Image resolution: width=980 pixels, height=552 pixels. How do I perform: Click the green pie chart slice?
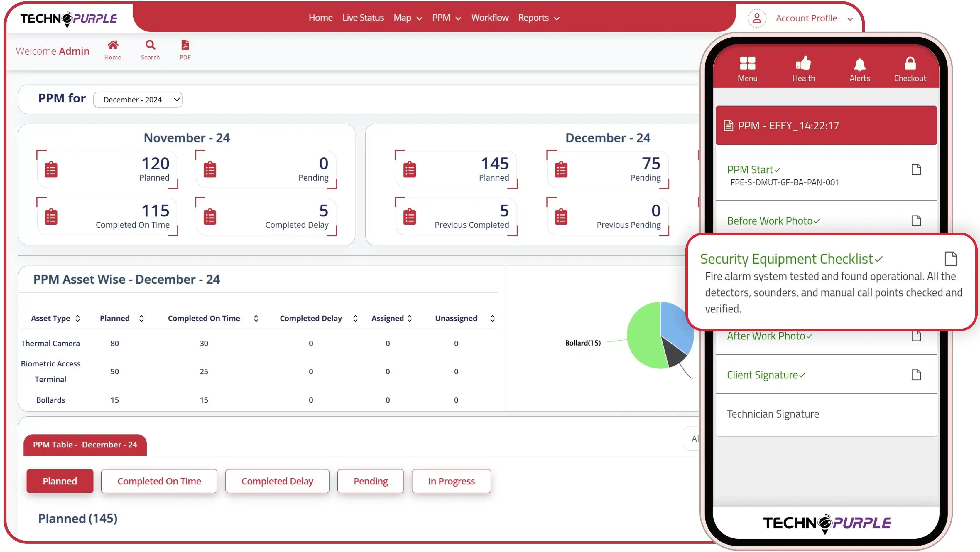644,337
